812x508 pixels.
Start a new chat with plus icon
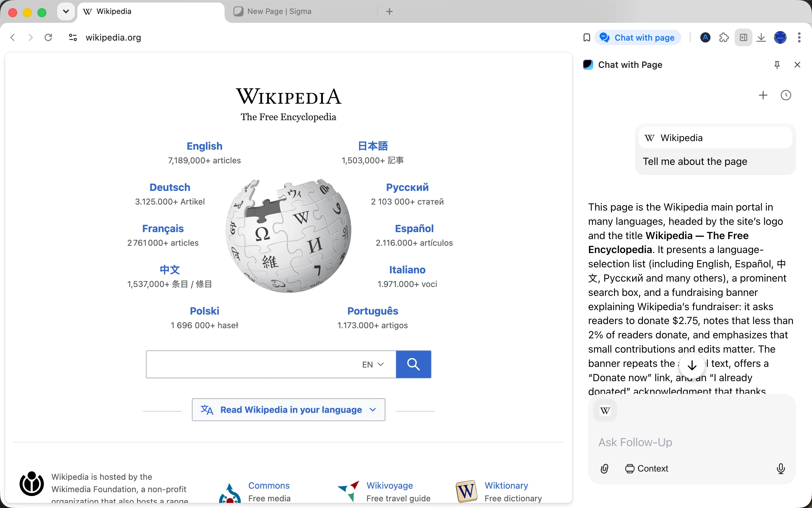point(763,95)
